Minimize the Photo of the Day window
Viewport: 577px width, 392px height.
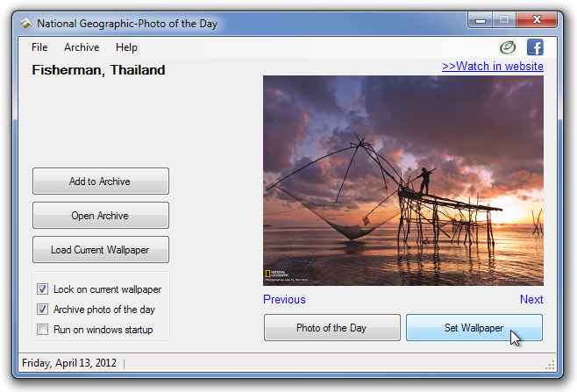click(480, 20)
